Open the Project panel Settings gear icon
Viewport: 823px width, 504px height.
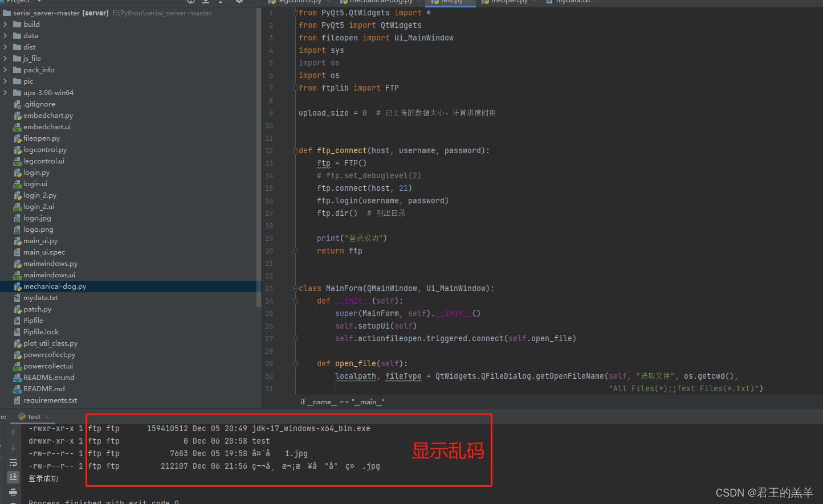click(x=239, y=2)
